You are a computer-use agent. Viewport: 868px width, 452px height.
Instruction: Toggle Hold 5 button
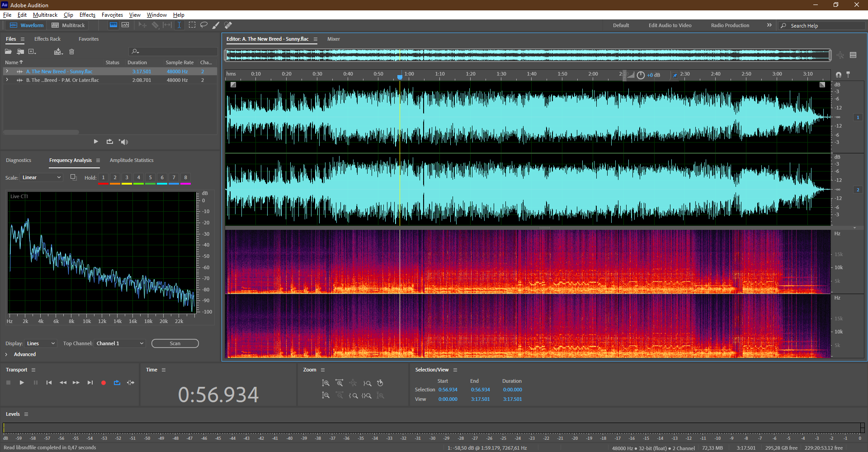tap(151, 178)
